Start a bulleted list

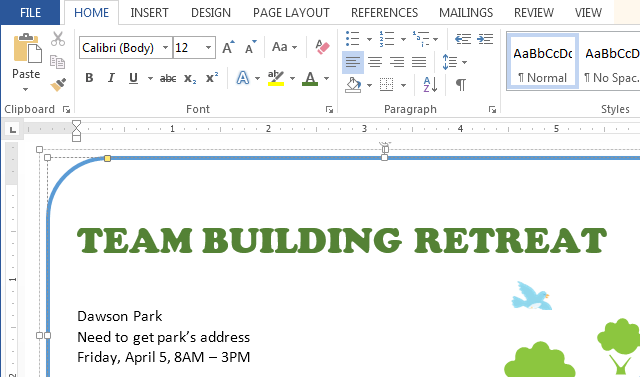(353, 39)
